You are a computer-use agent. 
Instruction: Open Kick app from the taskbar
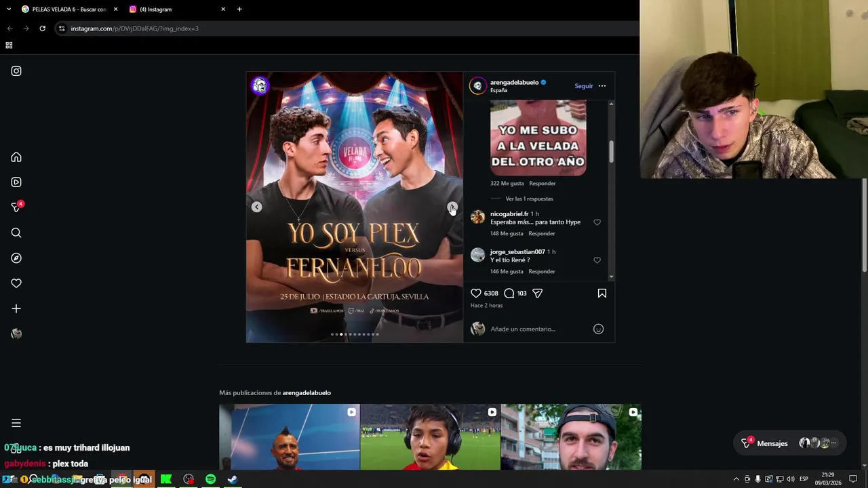166,479
